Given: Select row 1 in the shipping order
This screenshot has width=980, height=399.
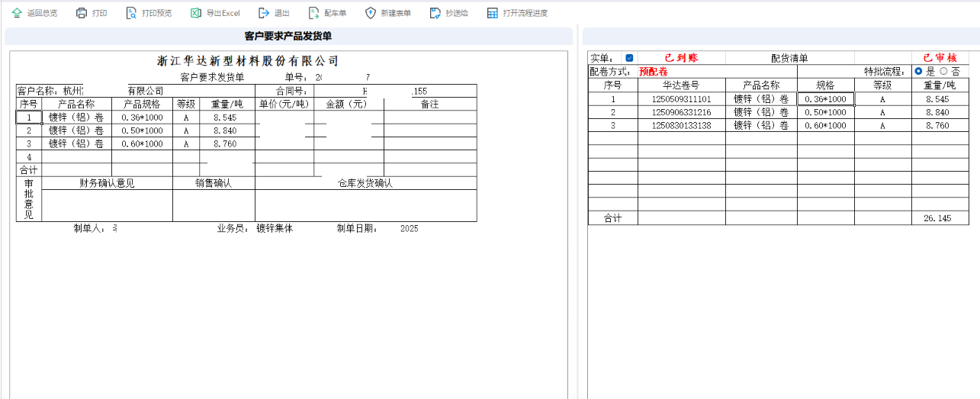Looking at the screenshot, I should [29, 117].
